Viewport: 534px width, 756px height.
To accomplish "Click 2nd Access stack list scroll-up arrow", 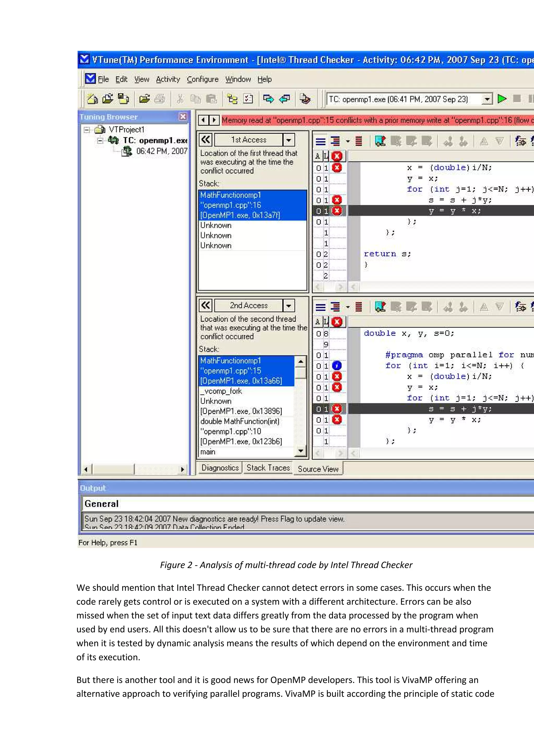I will click(300, 362).
